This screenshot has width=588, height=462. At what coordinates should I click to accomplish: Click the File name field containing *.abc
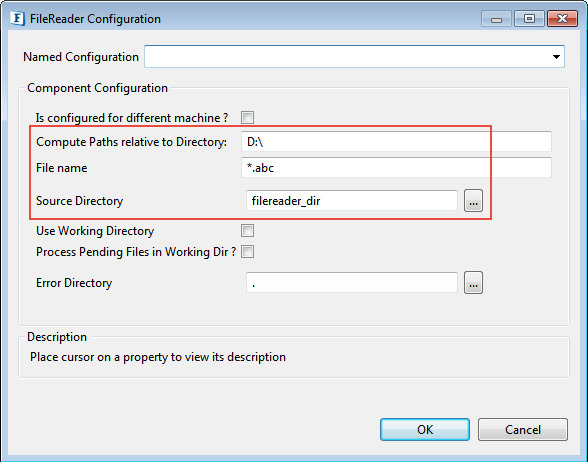point(396,168)
